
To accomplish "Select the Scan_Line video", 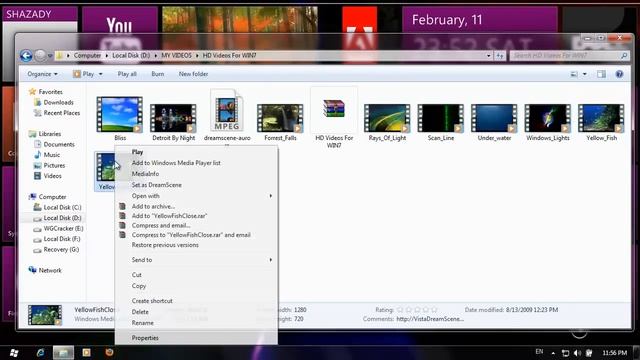I will click(441, 122).
